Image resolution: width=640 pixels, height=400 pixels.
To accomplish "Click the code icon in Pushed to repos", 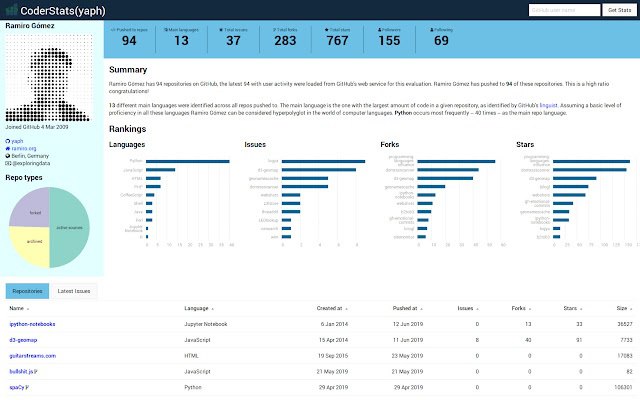I will tap(113, 30).
